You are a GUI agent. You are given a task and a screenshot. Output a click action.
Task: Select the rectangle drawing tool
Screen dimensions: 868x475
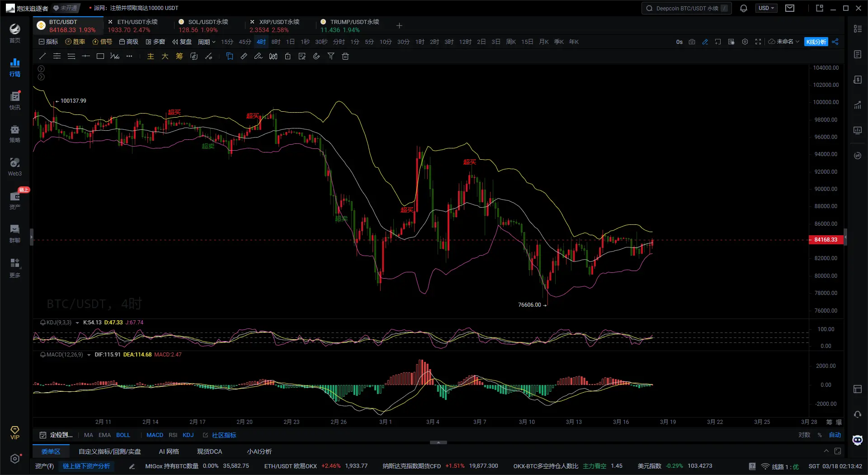click(100, 56)
